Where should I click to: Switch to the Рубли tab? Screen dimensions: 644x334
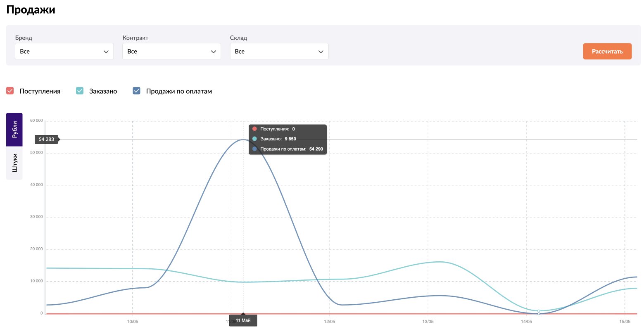pyautogui.click(x=14, y=130)
